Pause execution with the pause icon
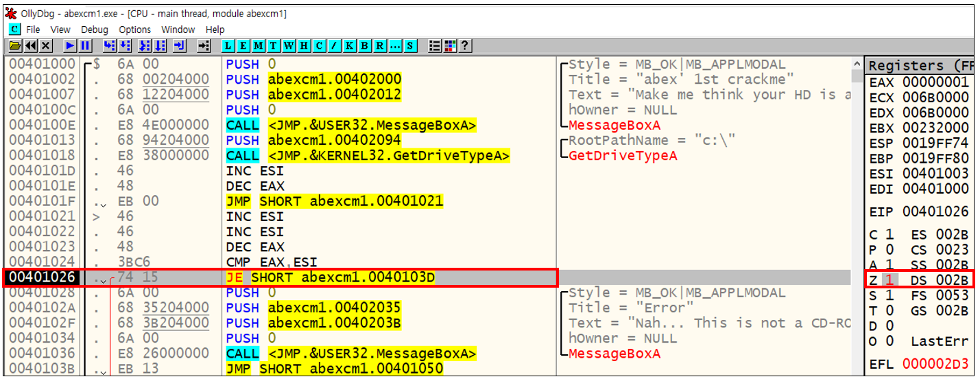This screenshot has width=980, height=379. click(x=85, y=46)
